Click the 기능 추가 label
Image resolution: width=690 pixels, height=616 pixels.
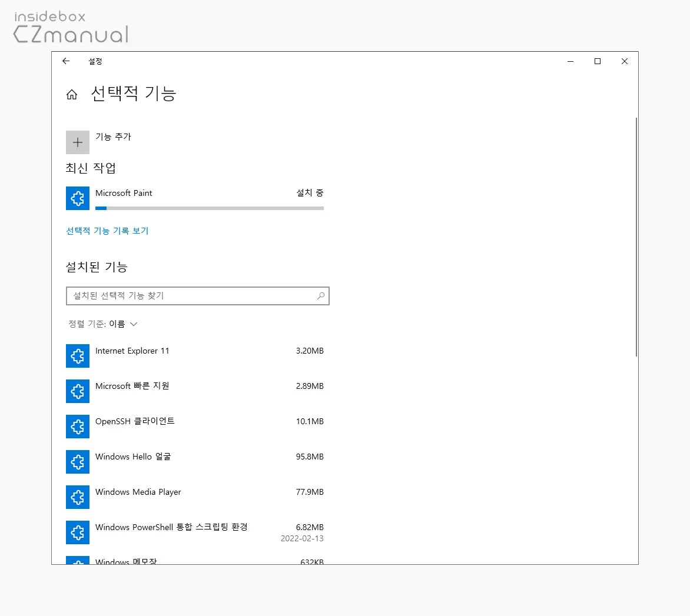pyautogui.click(x=113, y=136)
